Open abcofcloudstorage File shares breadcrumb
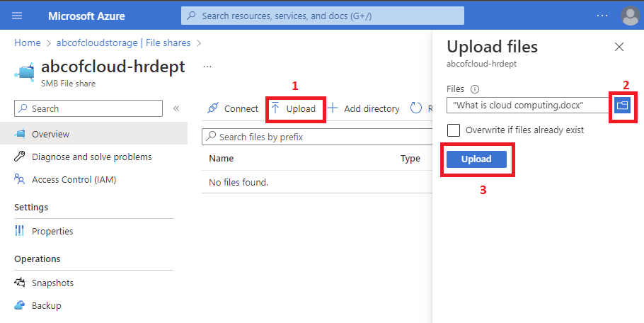Screen dimensions: 644x323 (125, 42)
